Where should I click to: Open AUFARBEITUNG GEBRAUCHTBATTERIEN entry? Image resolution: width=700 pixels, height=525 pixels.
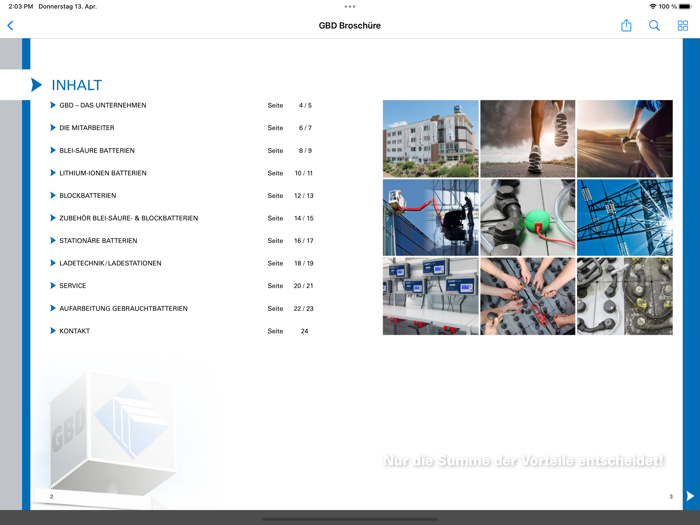[123, 308]
